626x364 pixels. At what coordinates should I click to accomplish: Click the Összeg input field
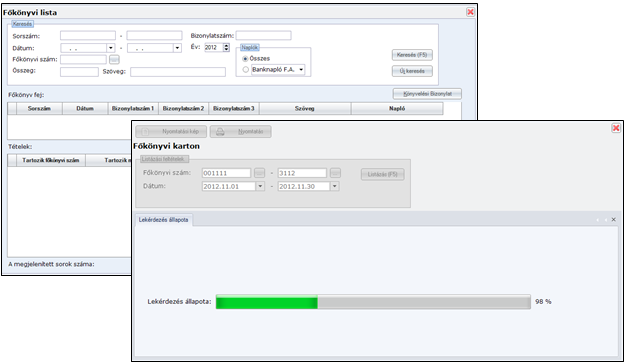click(79, 72)
